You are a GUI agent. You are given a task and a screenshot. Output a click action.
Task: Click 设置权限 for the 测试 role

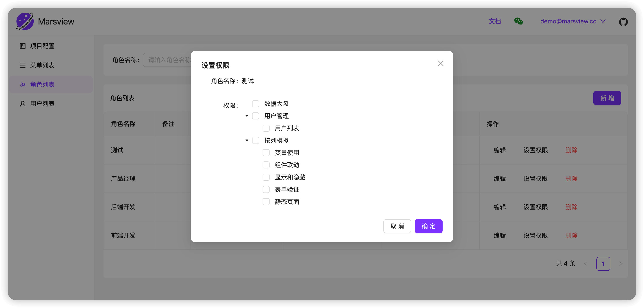coord(535,150)
